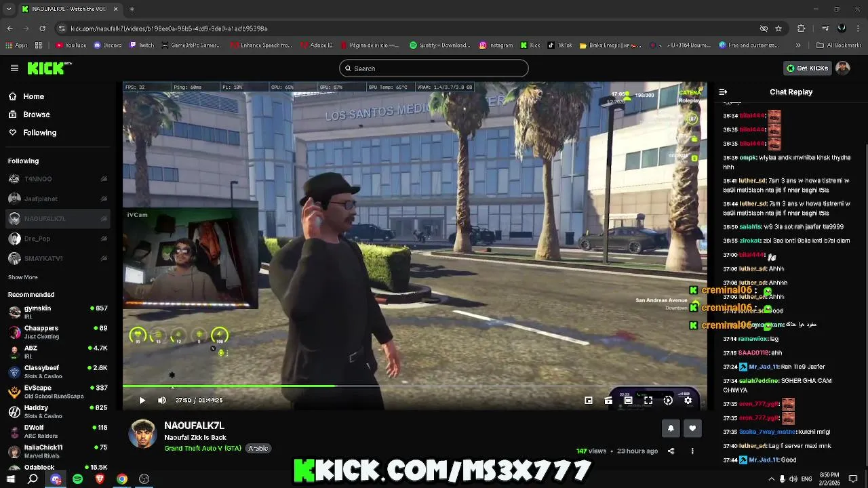Click the clip icon in player controls

608,401
